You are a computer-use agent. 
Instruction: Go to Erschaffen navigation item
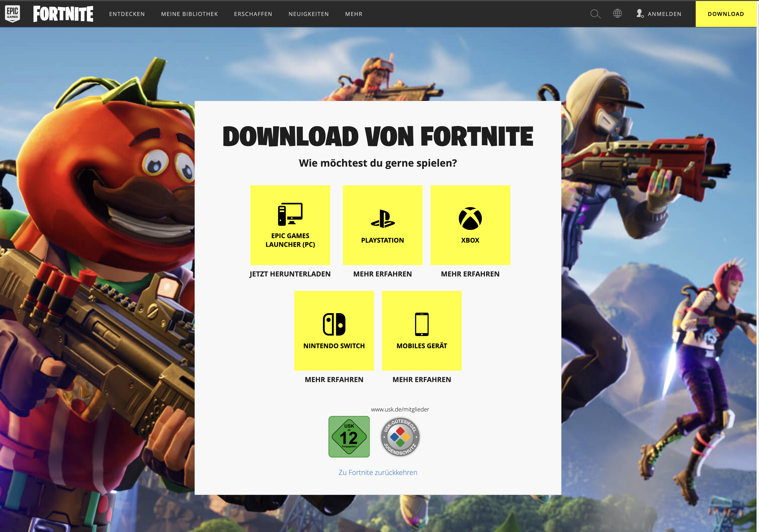click(x=253, y=14)
